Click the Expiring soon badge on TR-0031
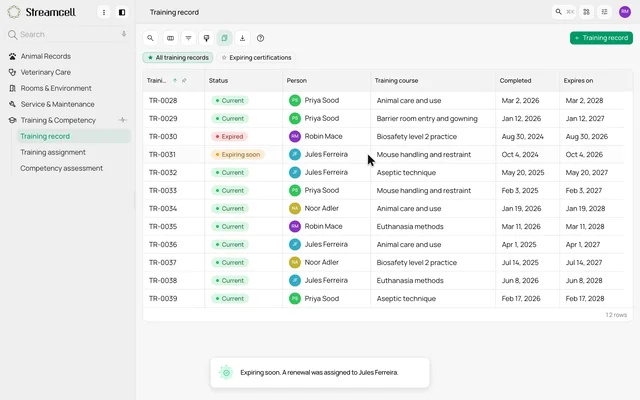The height and width of the screenshot is (400, 640). [238, 154]
